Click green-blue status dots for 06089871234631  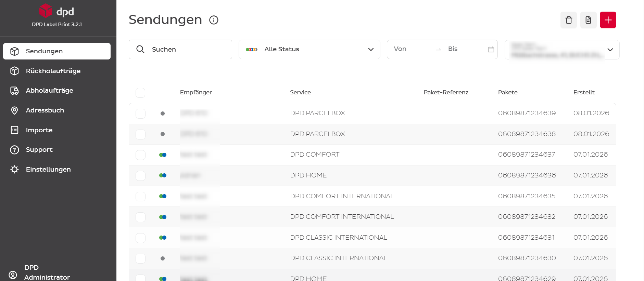(163, 238)
